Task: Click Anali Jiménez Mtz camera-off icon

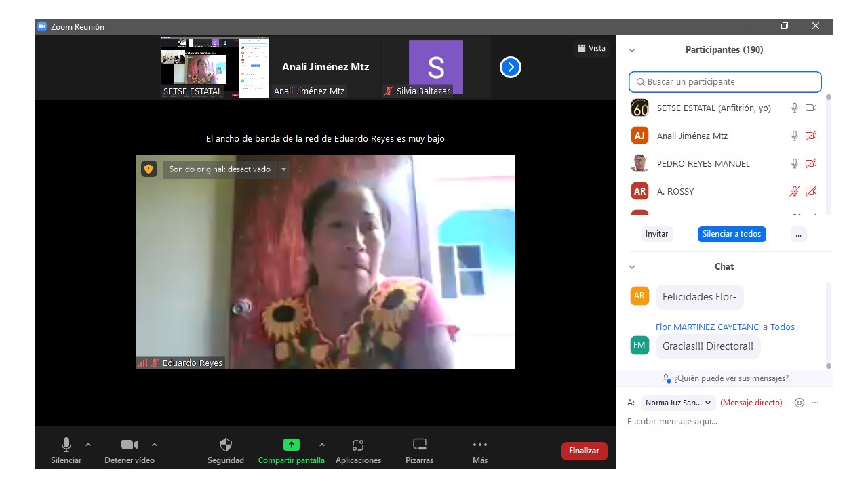Action: pos(811,136)
